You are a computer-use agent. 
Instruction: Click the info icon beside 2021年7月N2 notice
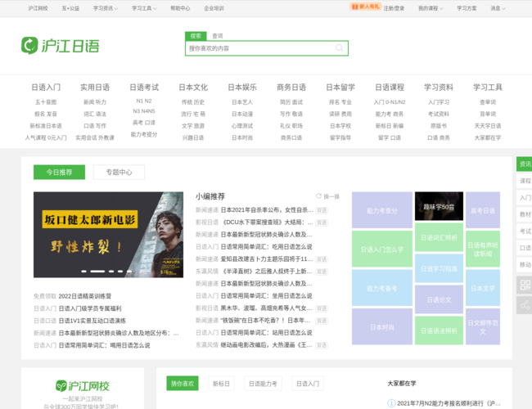tap(391, 403)
